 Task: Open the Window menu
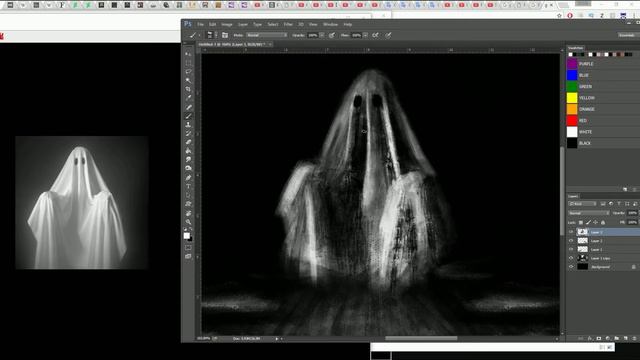coord(331,24)
